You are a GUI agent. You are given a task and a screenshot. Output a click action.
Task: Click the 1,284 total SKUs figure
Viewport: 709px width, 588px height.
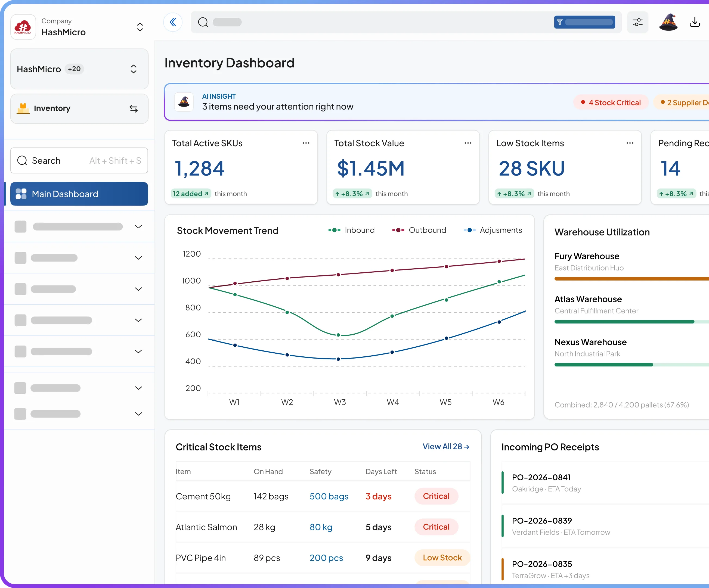[200, 169]
